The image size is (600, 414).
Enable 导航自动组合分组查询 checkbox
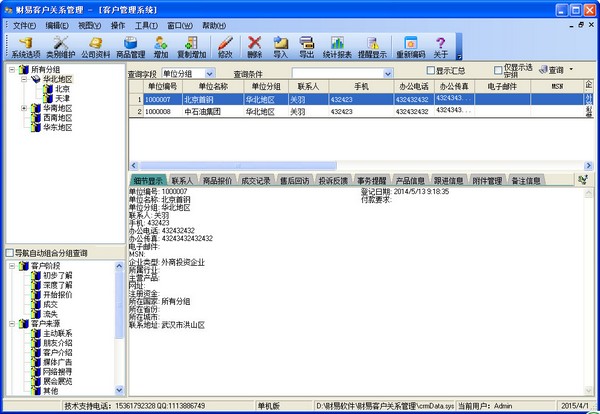tap(10, 253)
